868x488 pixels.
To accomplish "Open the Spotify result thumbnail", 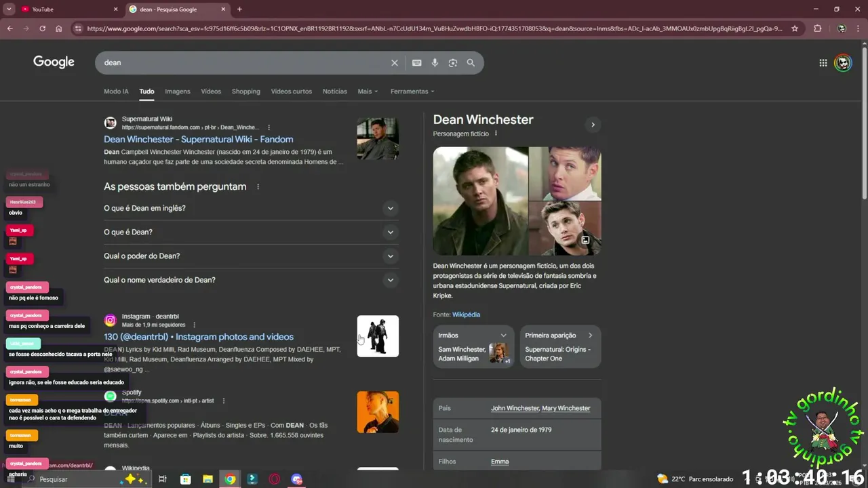I will tap(378, 412).
